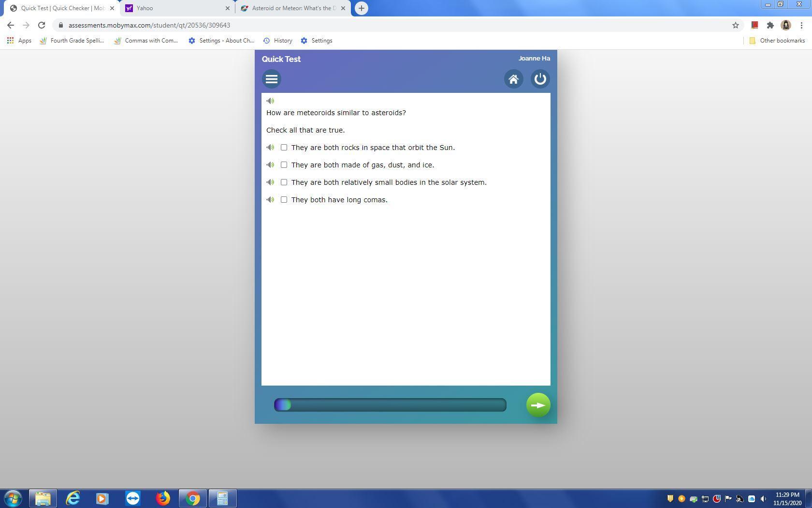Viewport: 812px width, 508px height.
Task: Open Windows Media Player from the taskbar
Action: (x=103, y=498)
